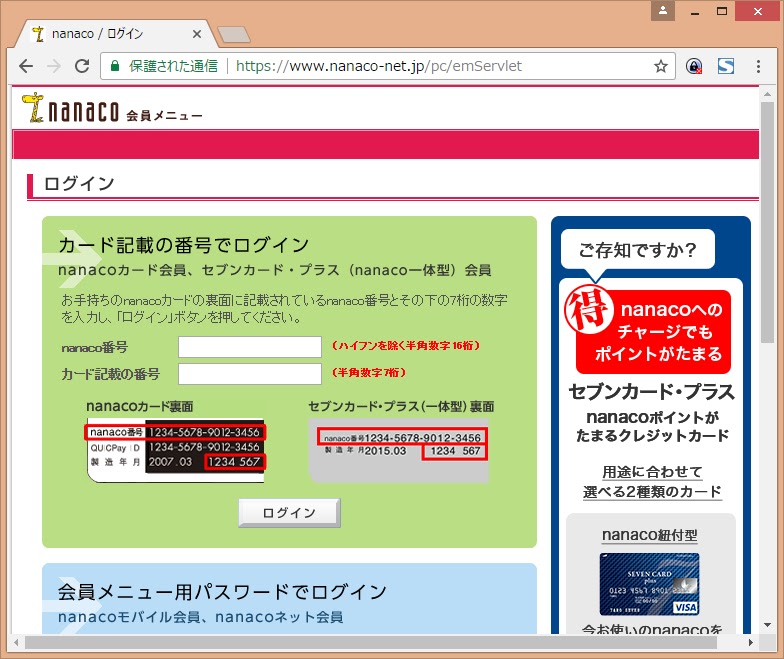784x659 pixels.
Task: Open the Chrome user profile button
Action: tap(662, 11)
